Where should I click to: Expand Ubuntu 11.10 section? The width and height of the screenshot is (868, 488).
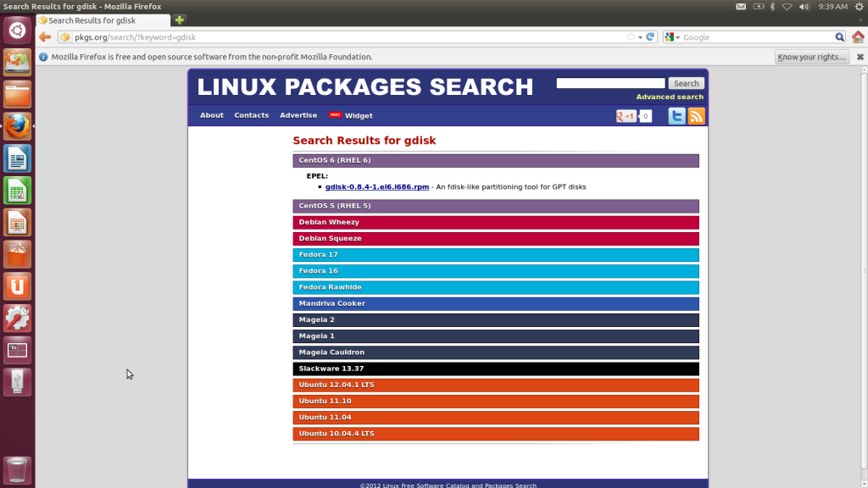[x=496, y=401]
